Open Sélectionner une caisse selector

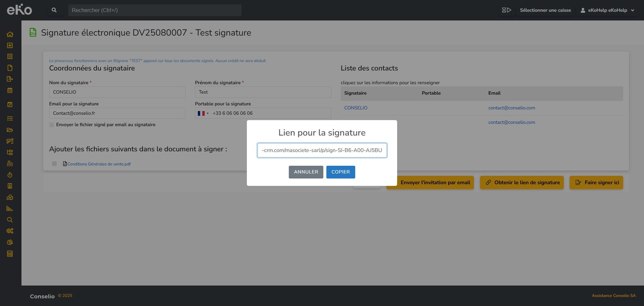point(545,10)
